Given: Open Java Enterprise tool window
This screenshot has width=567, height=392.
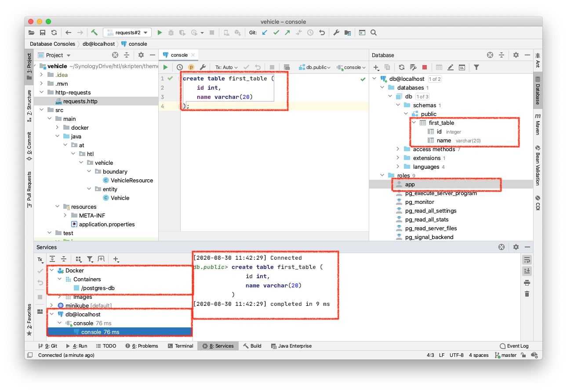Looking at the screenshot, I should (291, 346).
